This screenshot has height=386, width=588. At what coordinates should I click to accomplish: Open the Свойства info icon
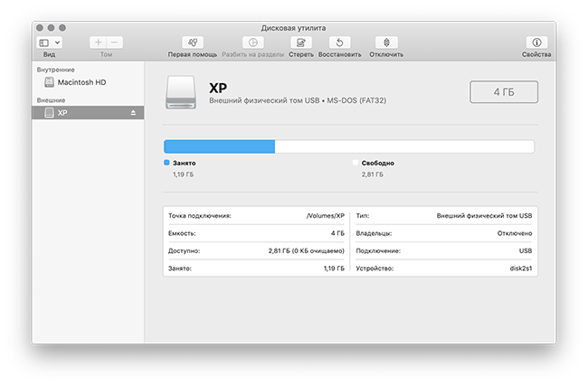pos(536,42)
